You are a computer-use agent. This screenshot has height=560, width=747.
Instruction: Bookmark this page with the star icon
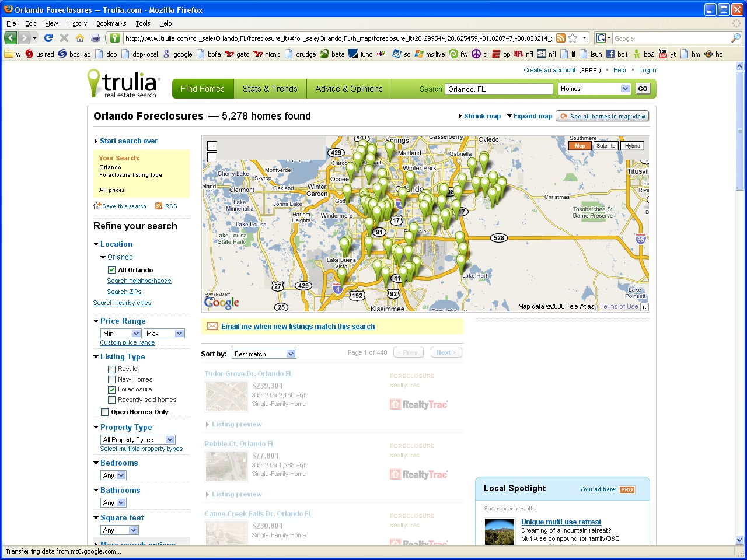point(573,38)
